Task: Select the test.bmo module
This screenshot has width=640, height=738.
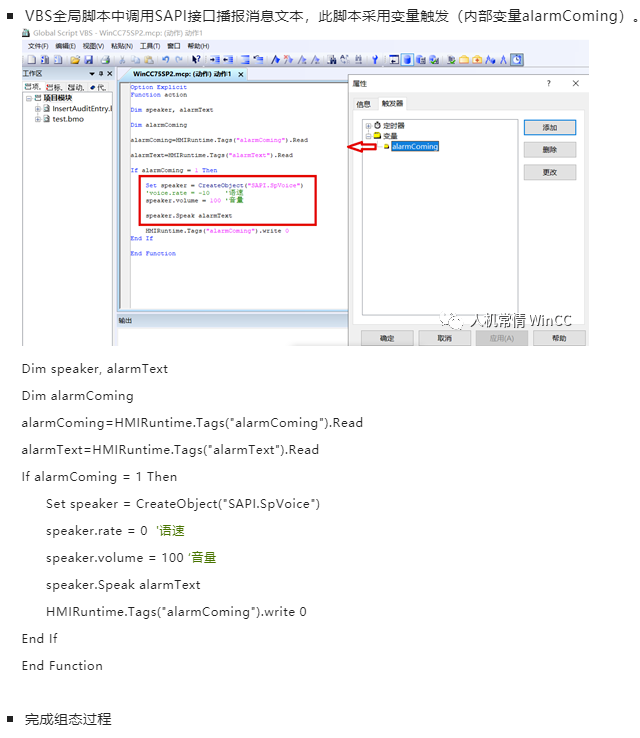Action: (x=66, y=118)
